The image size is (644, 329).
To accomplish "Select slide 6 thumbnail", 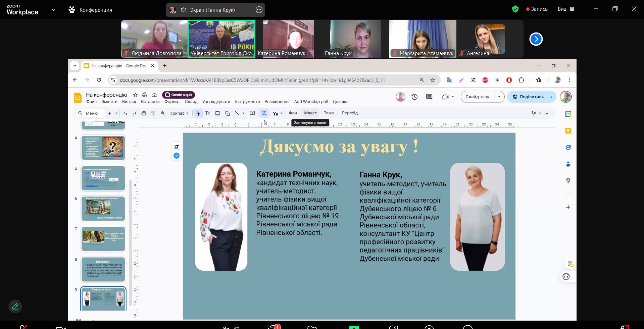I will click(x=103, y=209).
